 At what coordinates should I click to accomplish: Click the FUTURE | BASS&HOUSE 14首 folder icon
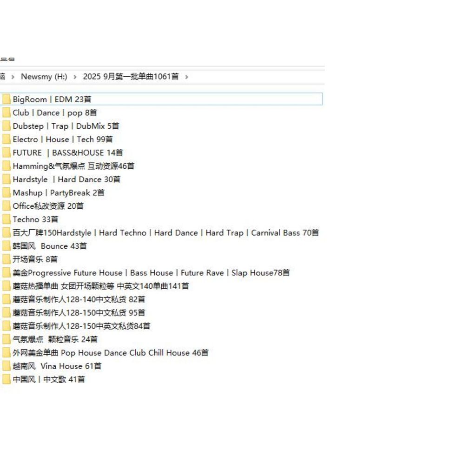[7, 152]
